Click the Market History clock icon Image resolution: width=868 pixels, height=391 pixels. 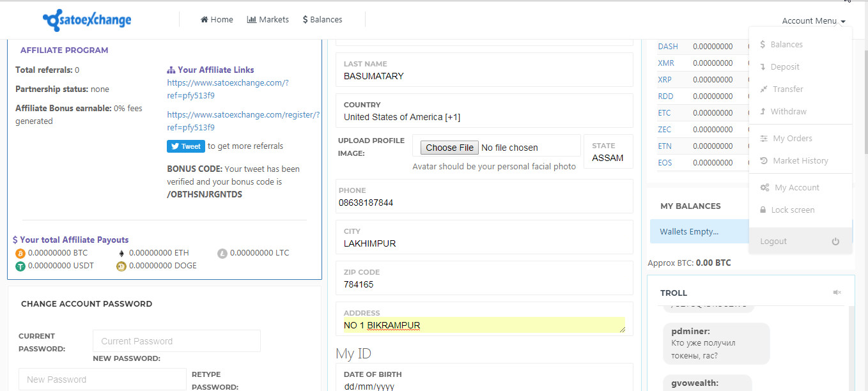[x=764, y=161]
